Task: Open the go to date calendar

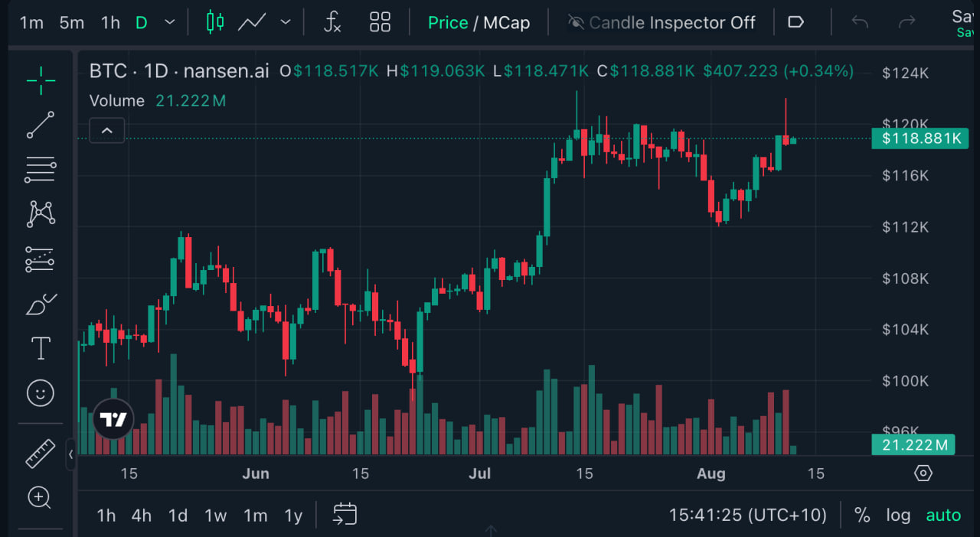Action: (x=345, y=515)
